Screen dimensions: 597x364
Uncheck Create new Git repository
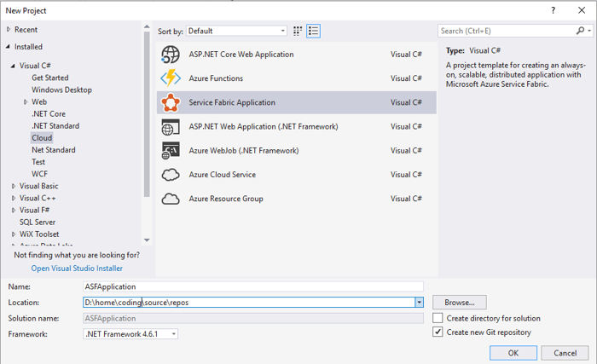[x=438, y=332]
